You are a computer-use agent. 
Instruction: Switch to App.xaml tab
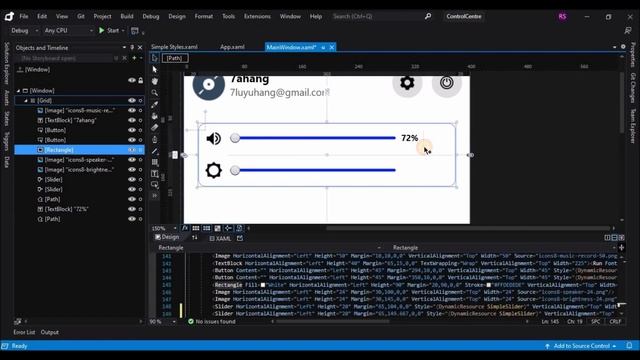232,47
